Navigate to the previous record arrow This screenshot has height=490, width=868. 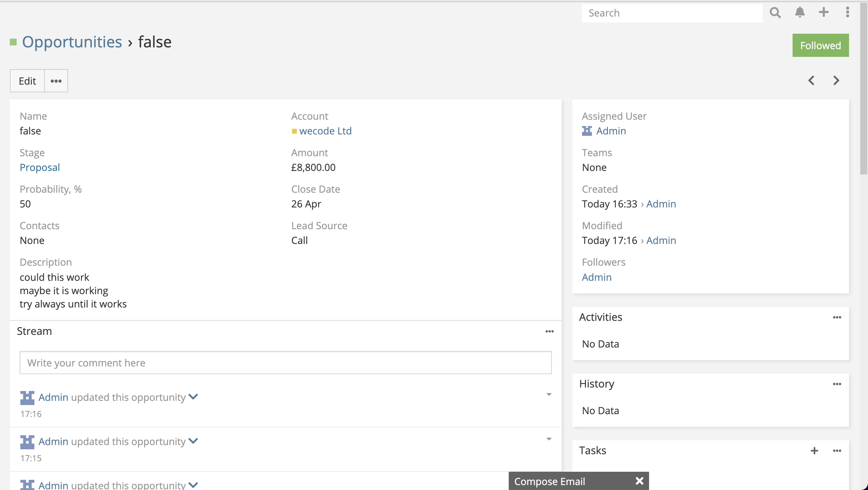tap(811, 80)
